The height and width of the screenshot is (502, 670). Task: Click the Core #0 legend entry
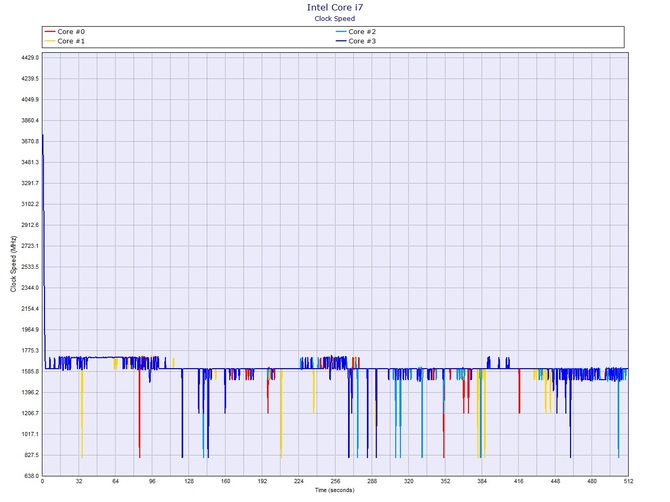[x=65, y=32]
